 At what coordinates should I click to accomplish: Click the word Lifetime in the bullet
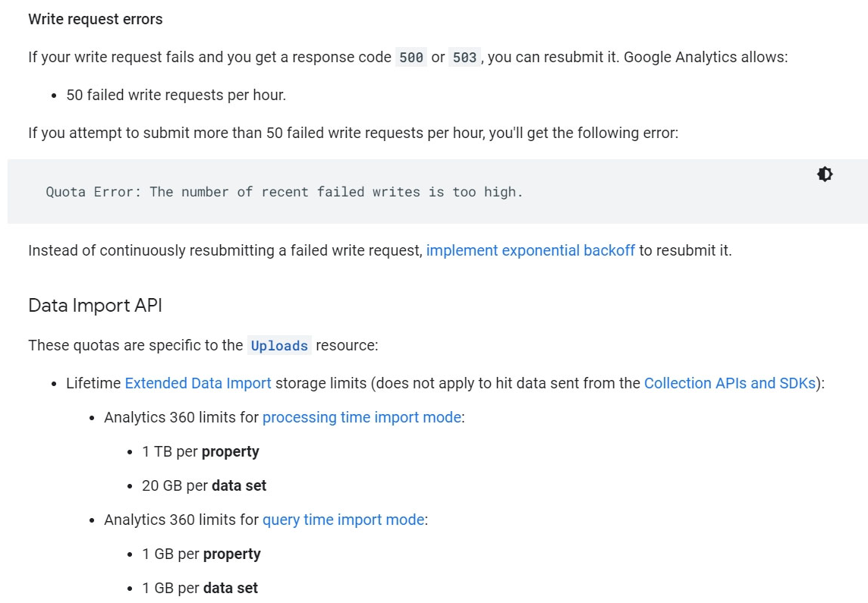point(93,383)
